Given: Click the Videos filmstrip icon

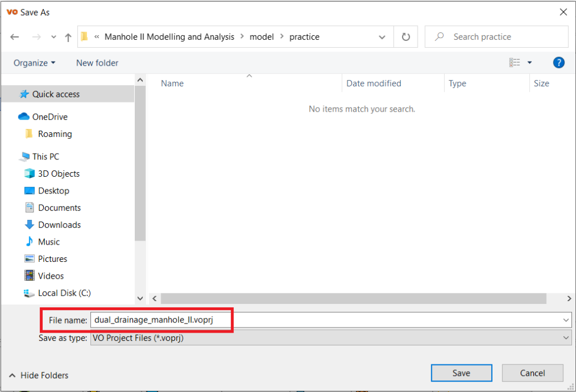Looking at the screenshot, I should [29, 276].
